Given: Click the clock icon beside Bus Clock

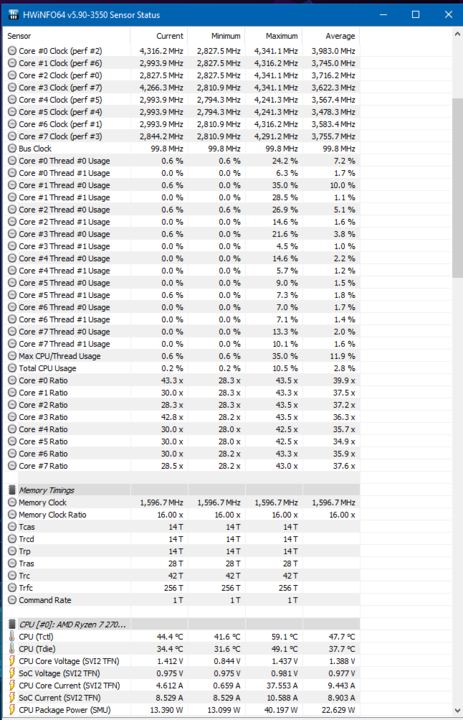Looking at the screenshot, I should (x=12, y=148).
